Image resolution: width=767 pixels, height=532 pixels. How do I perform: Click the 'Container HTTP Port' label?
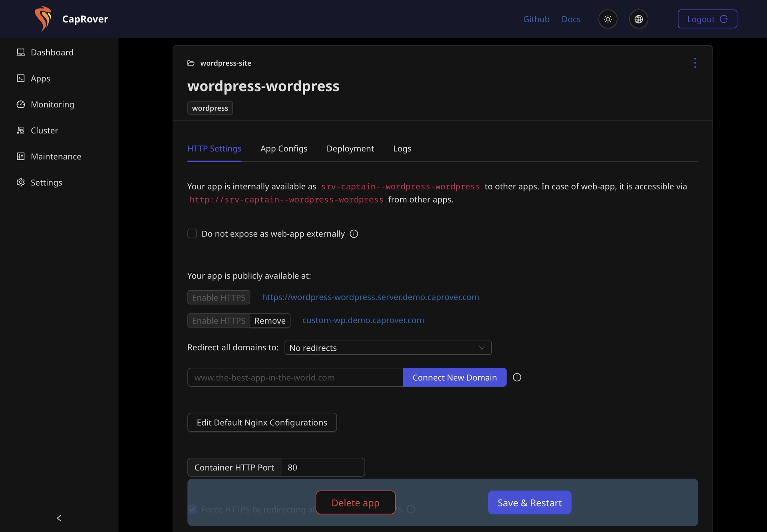234,467
